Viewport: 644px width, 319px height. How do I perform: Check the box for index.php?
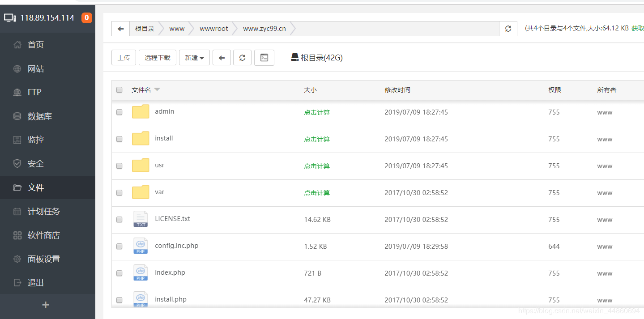coord(119,273)
